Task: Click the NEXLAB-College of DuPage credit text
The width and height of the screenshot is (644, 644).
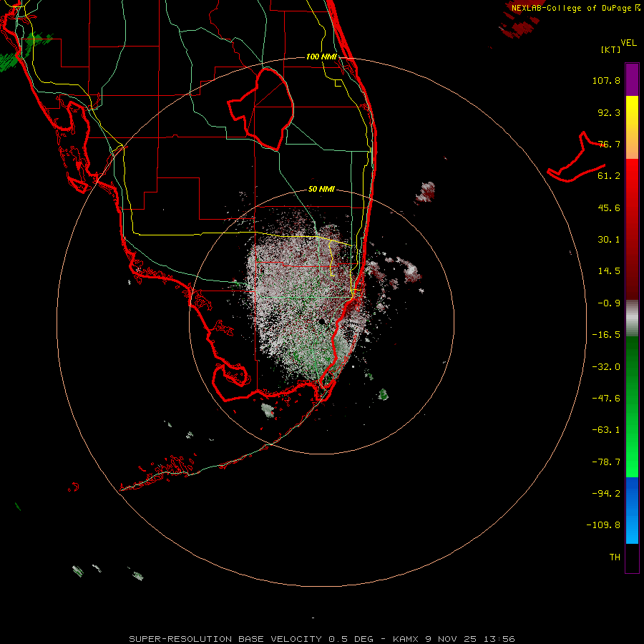Action: pyautogui.click(x=575, y=8)
